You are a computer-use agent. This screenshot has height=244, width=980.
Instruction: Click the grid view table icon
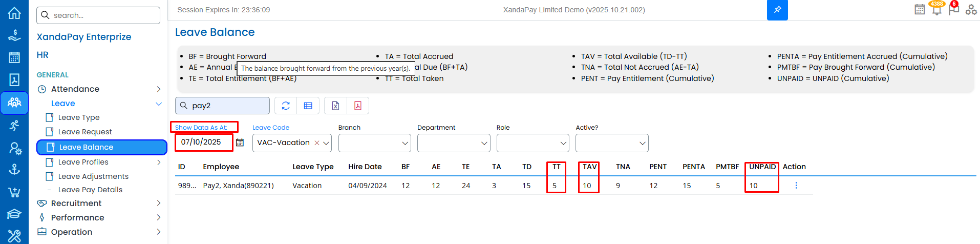[x=308, y=106]
